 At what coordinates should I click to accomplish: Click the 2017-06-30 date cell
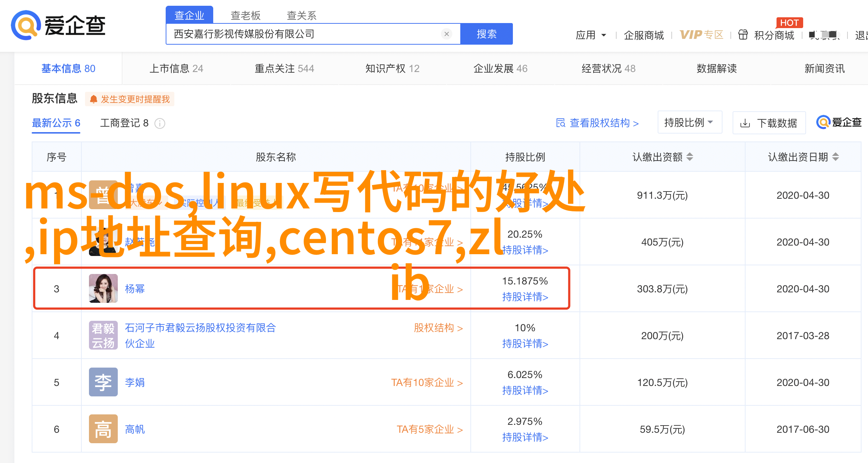click(803, 429)
